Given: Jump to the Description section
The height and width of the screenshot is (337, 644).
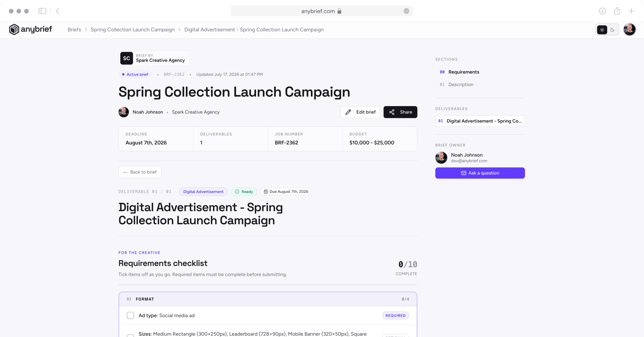Looking at the screenshot, I should pyautogui.click(x=457, y=85).
